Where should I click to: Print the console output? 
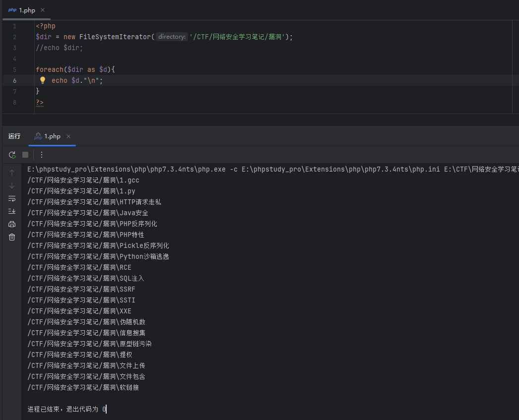tap(12, 224)
